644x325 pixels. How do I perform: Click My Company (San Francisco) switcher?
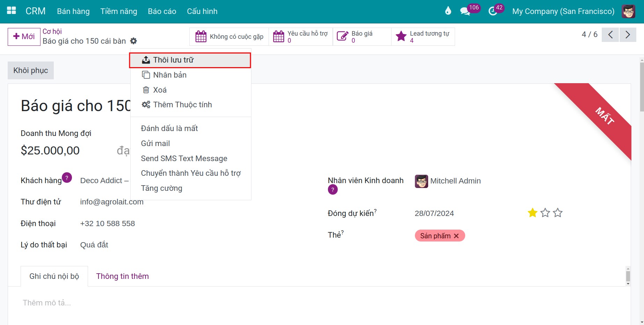pos(563,11)
